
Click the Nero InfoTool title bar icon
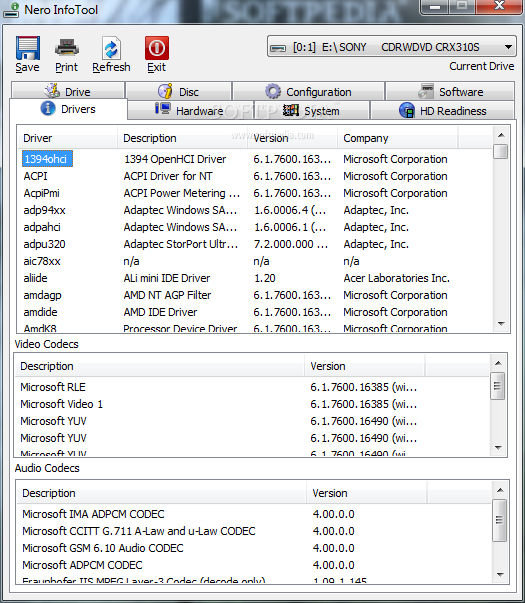pos(11,10)
